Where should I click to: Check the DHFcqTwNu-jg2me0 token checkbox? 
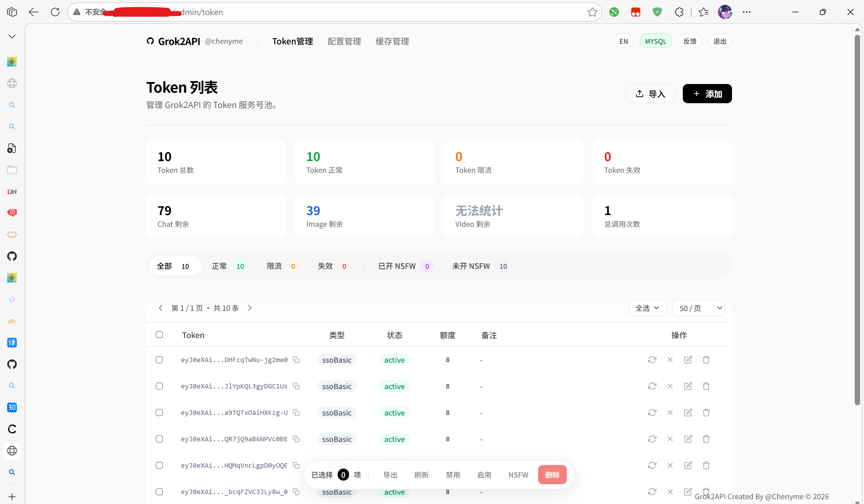(159, 360)
